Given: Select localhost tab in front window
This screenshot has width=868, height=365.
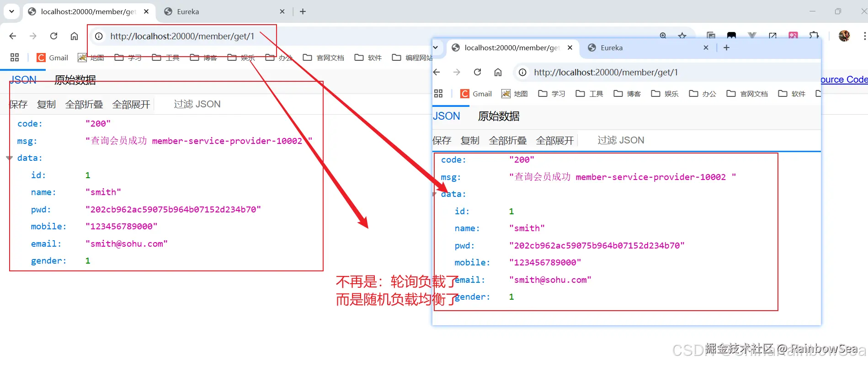Looking at the screenshot, I should pos(512,48).
